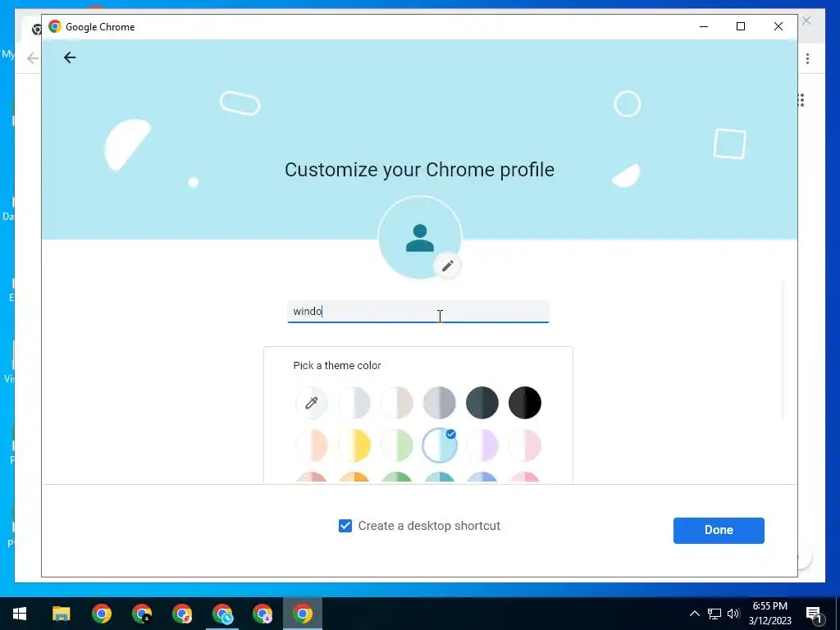The width and height of the screenshot is (840, 630).
Task: Click the dialog's vertical scrollbar
Action: pos(783,349)
